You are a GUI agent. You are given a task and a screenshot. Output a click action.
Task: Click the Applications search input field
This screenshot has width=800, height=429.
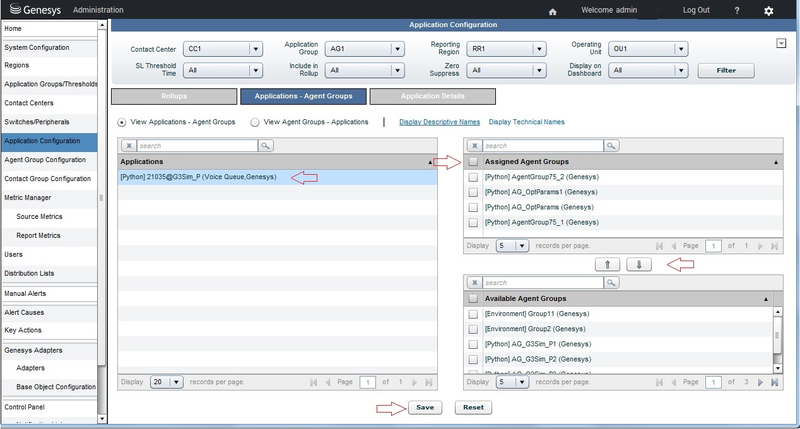(197, 146)
